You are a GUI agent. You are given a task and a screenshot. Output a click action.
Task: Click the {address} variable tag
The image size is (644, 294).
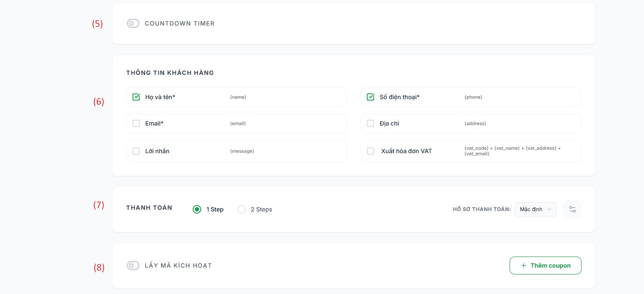[475, 123]
